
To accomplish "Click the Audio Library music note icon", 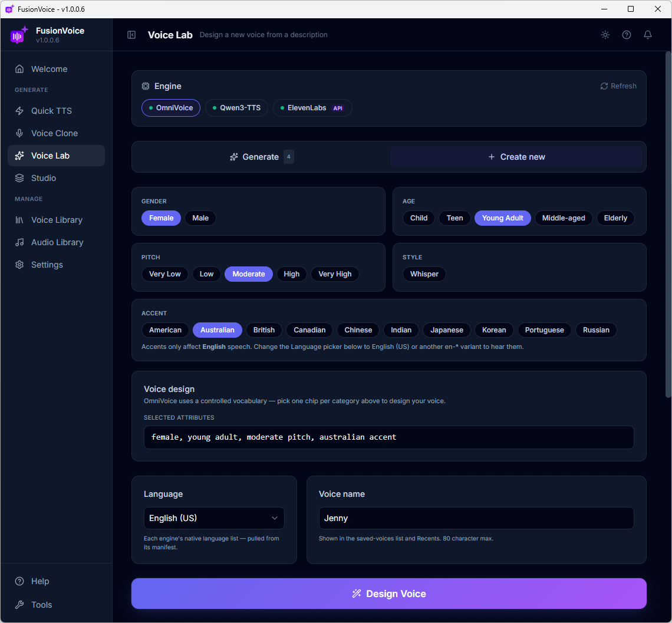I will (x=19, y=242).
